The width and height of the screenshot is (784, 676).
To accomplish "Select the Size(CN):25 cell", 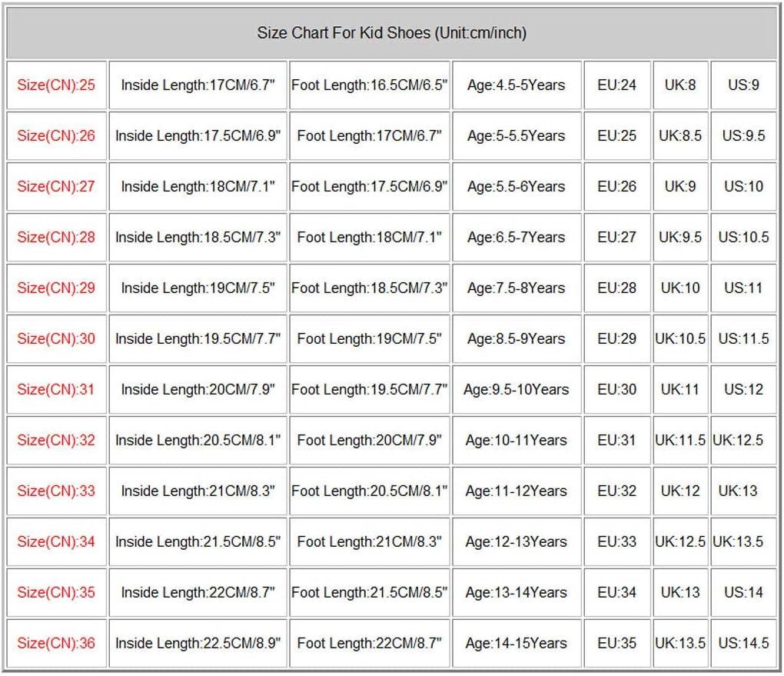I will coord(56,85).
